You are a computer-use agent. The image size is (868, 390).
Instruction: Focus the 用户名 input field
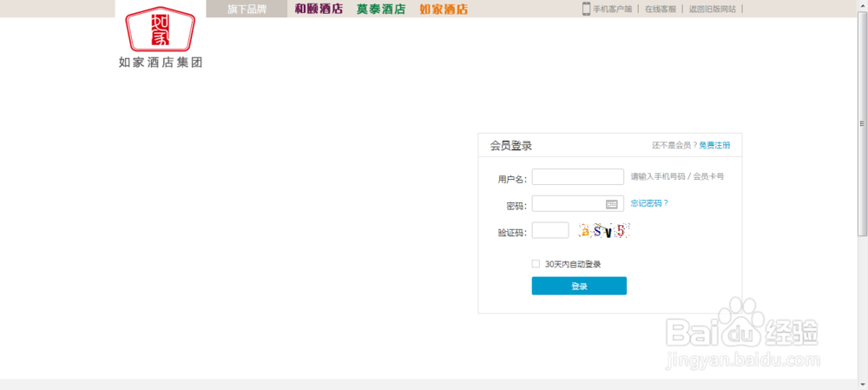pos(578,176)
